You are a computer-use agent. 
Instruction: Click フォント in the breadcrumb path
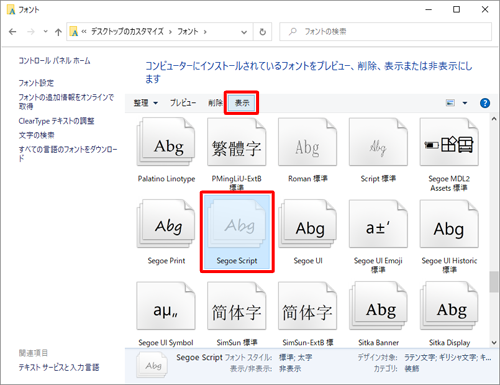click(x=188, y=32)
